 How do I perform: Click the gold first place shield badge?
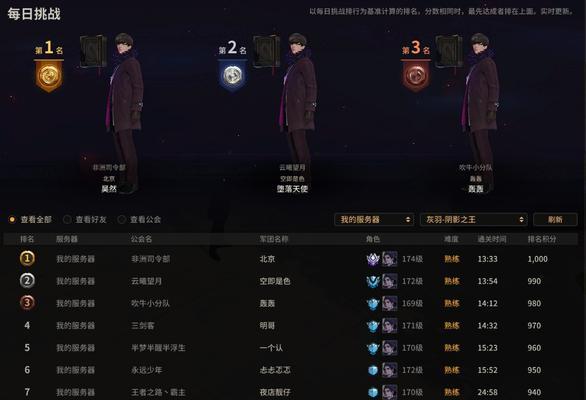click(49, 76)
